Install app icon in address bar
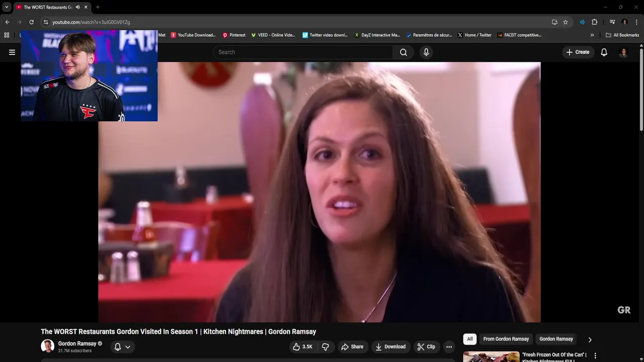 (554, 22)
